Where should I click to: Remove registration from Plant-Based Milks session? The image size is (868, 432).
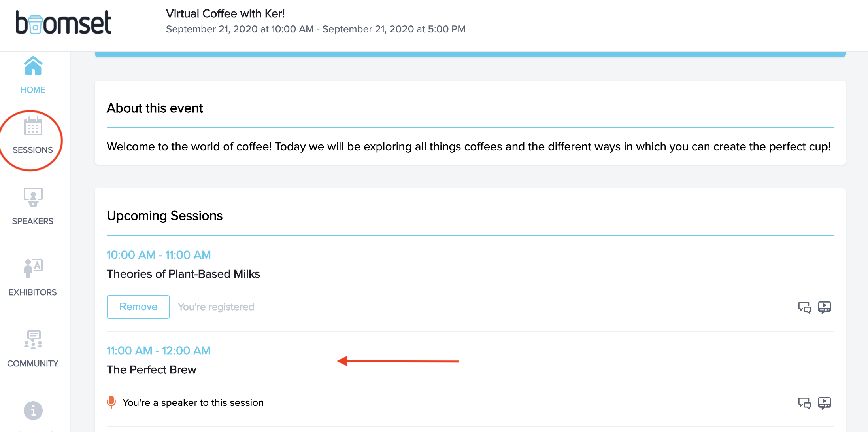[138, 307]
